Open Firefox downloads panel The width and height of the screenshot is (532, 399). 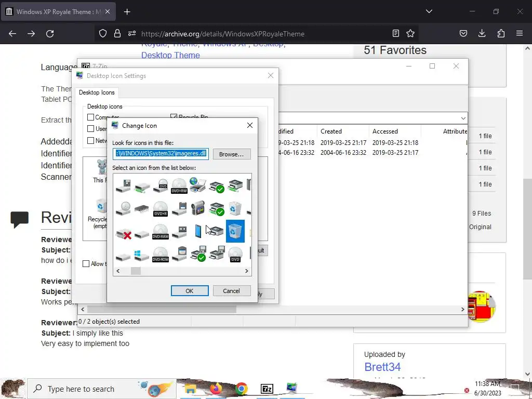point(482,34)
